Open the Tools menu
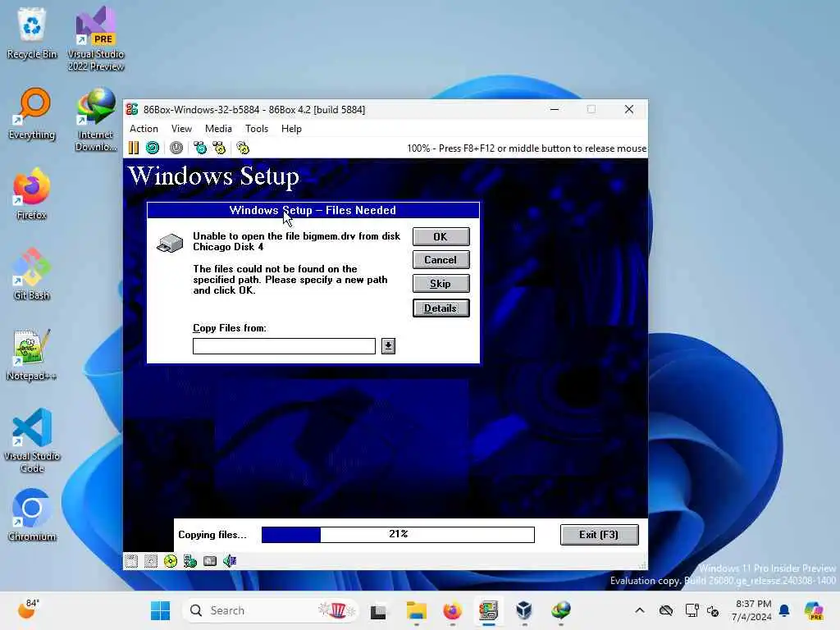The height and width of the screenshot is (630, 840). [257, 129]
